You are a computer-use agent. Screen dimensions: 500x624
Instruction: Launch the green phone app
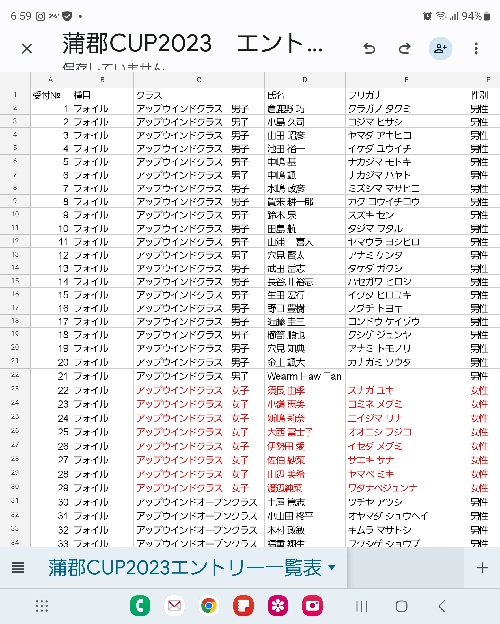point(140,606)
